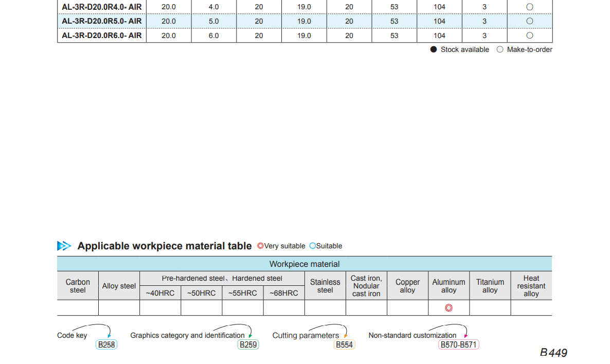Image resolution: width=610 pixels, height=364 pixels.
Task: Click the blue double-arrow icon beside Applicable workpiece heading
Action: coord(64,246)
